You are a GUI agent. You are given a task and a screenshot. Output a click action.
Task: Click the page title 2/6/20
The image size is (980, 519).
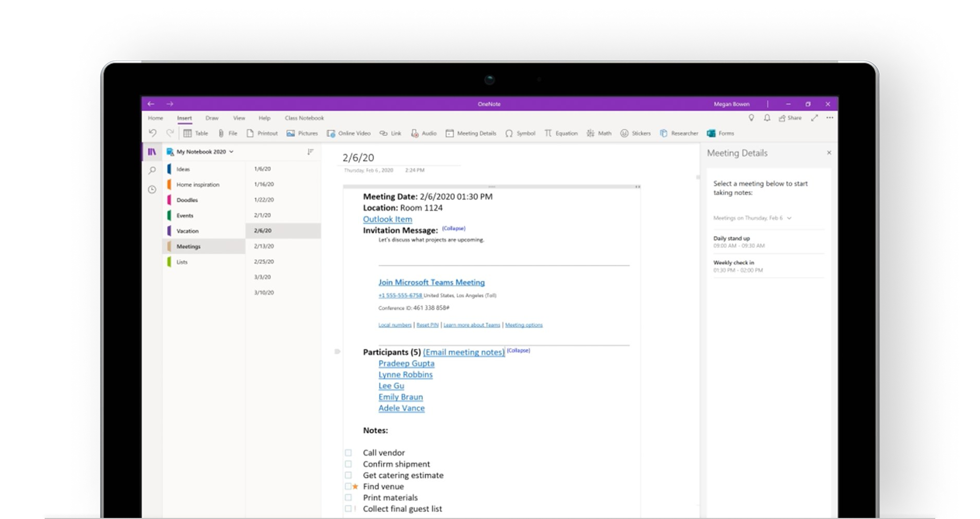pos(358,158)
